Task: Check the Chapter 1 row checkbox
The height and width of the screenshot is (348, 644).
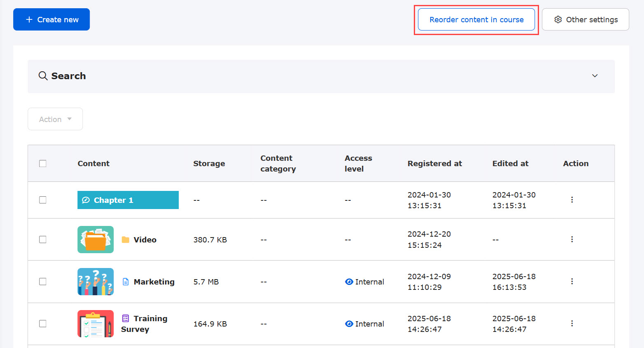Action: (x=43, y=200)
